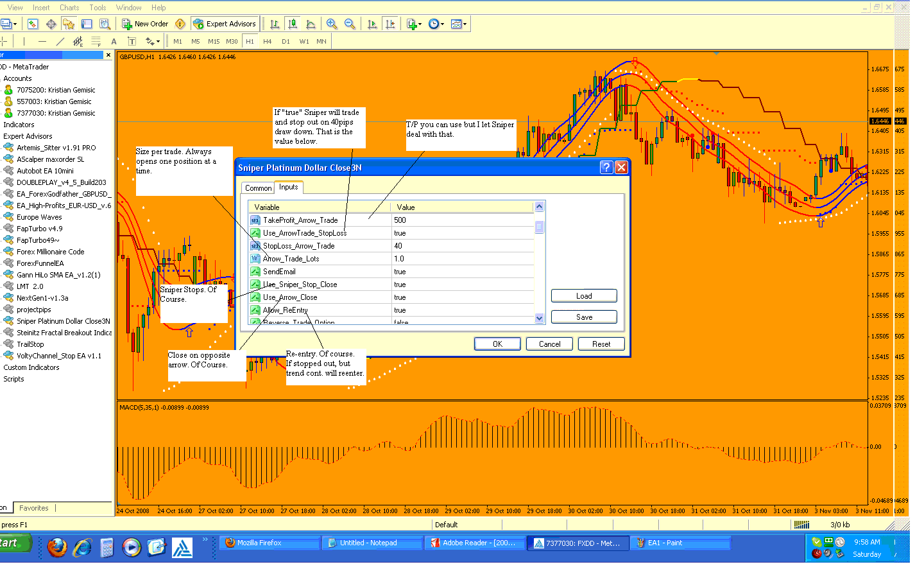Image resolution: width=924 pixels, height=578 pixels.
Task: Click the inputs list scrollbar down arrow
Action: tap(539, 318)
